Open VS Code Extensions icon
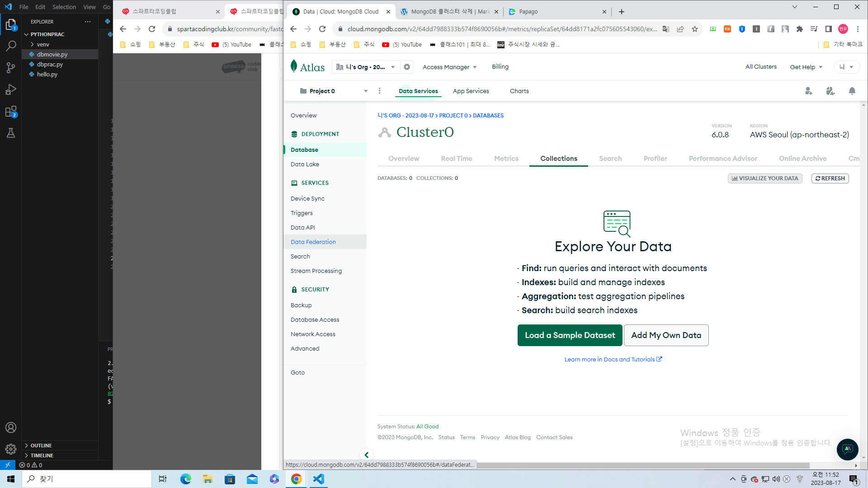 coord(11,111)
